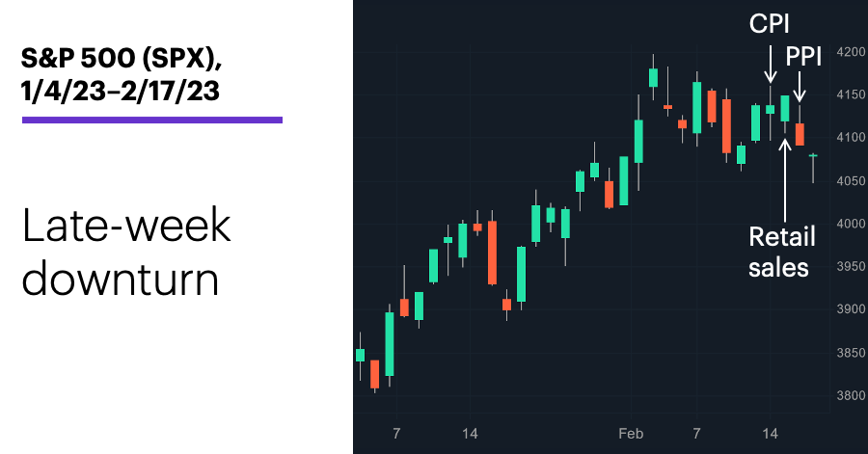Click the arrow below PPI label
868x454 pixels.
pos(799,87)
